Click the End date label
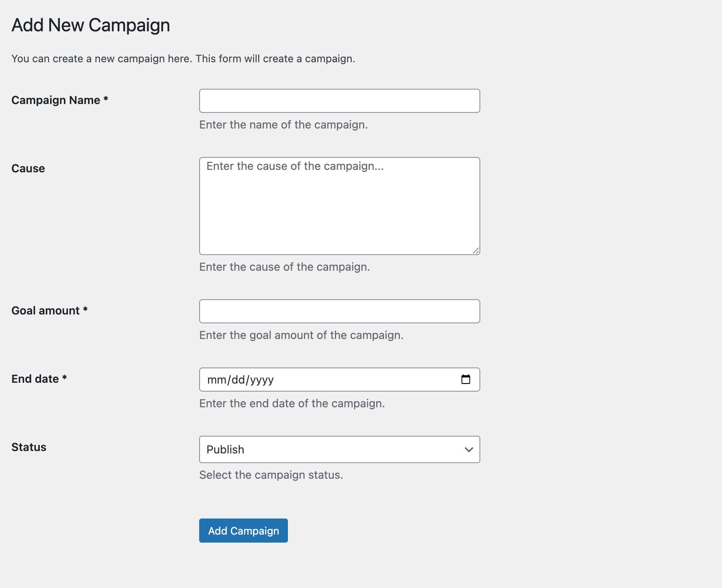 (x=40, y=379)
